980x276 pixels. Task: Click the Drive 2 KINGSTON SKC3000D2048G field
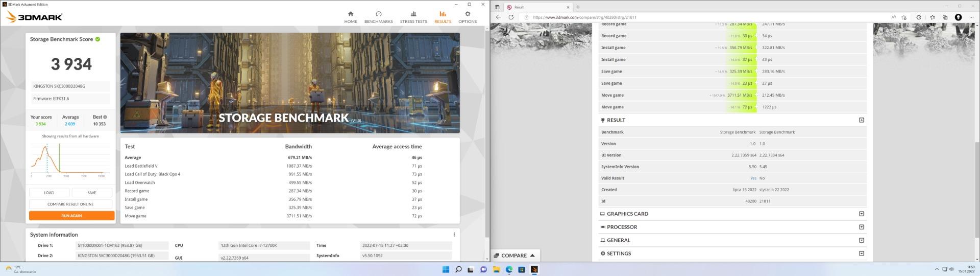click(122, 256)
